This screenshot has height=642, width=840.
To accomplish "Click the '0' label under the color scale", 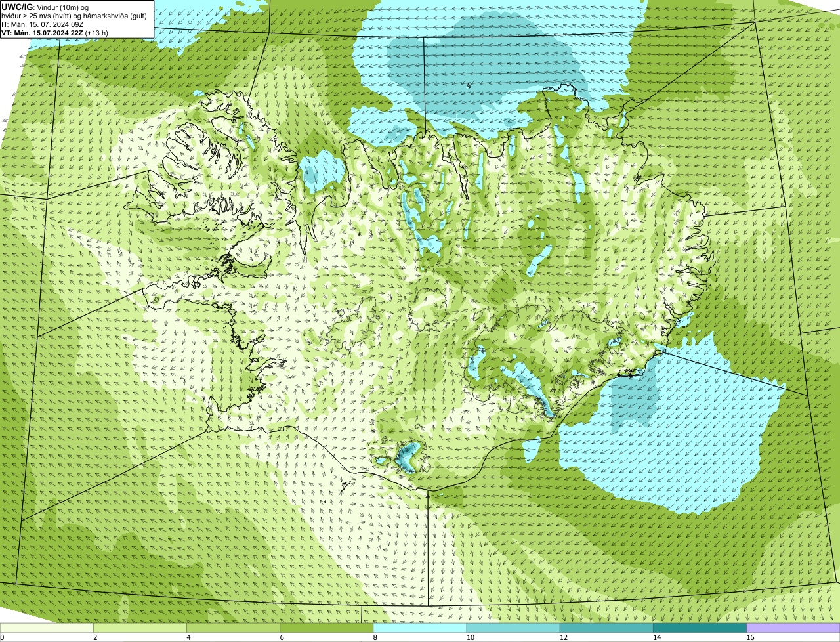I will (2, 637).
